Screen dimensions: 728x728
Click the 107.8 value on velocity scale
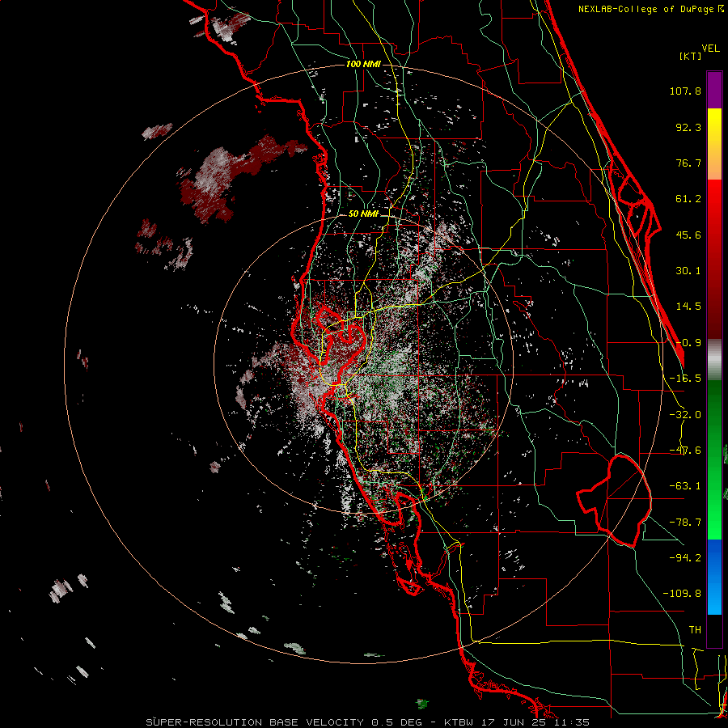(685, 91)
